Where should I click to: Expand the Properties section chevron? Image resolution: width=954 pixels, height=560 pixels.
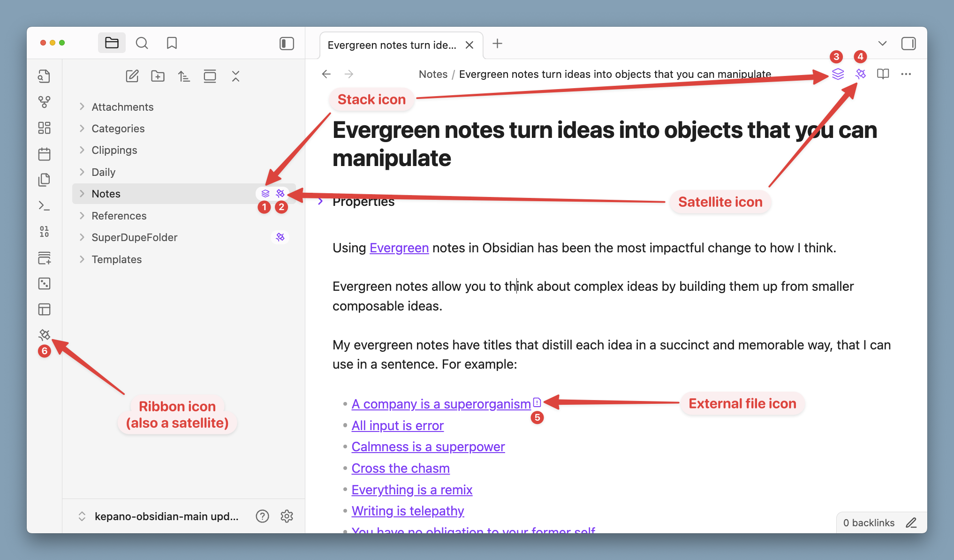(320, 201)
